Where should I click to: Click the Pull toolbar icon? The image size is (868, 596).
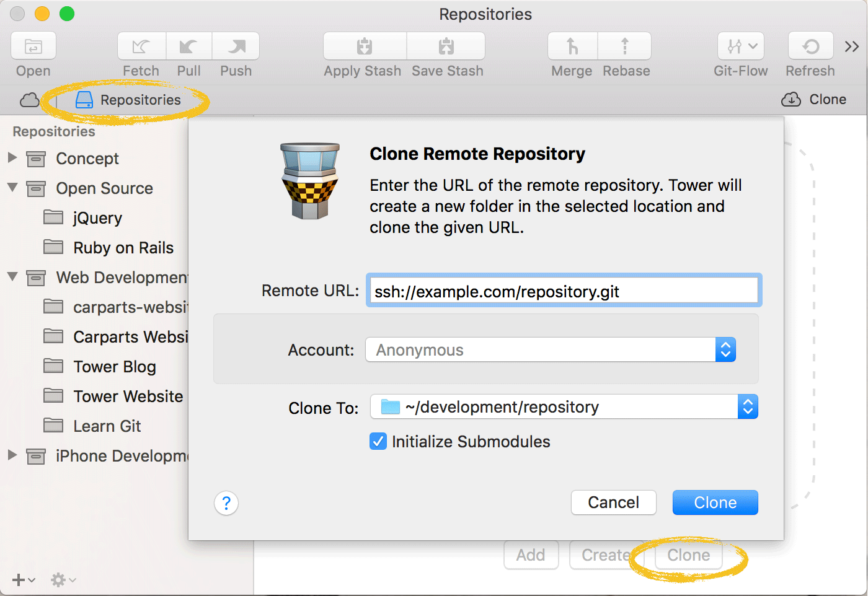[188, 46]
